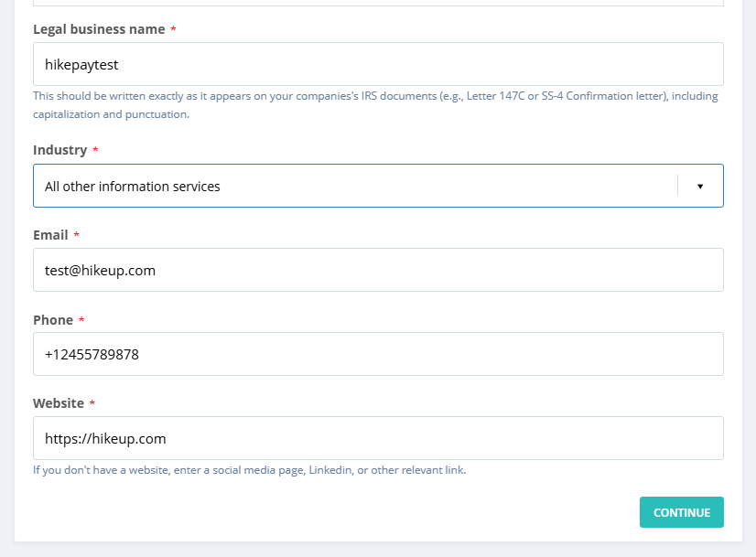Click the "Email" field label

(x=50, y=235)
